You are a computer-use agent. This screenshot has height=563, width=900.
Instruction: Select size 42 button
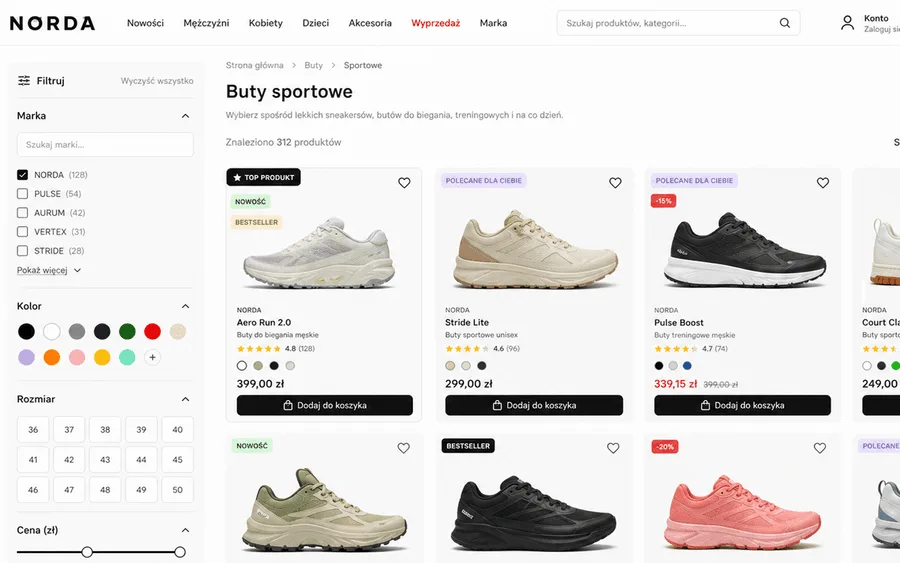click(x=69, y=459)
